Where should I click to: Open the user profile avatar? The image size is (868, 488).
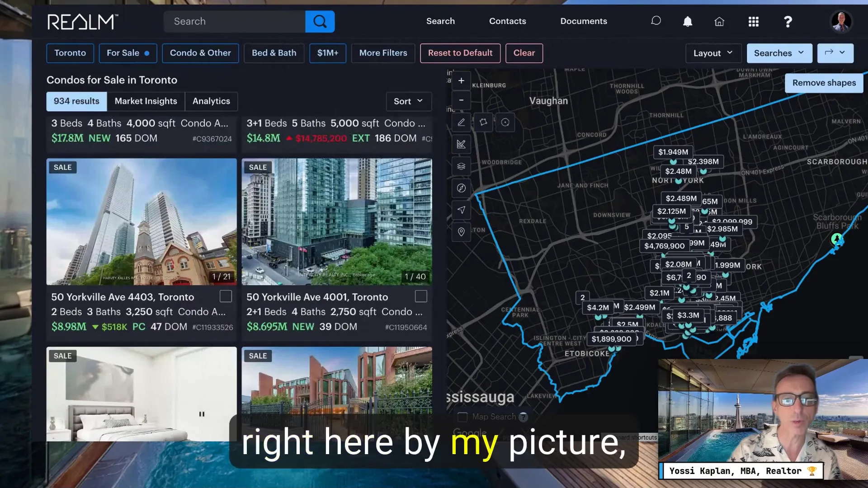841,21
